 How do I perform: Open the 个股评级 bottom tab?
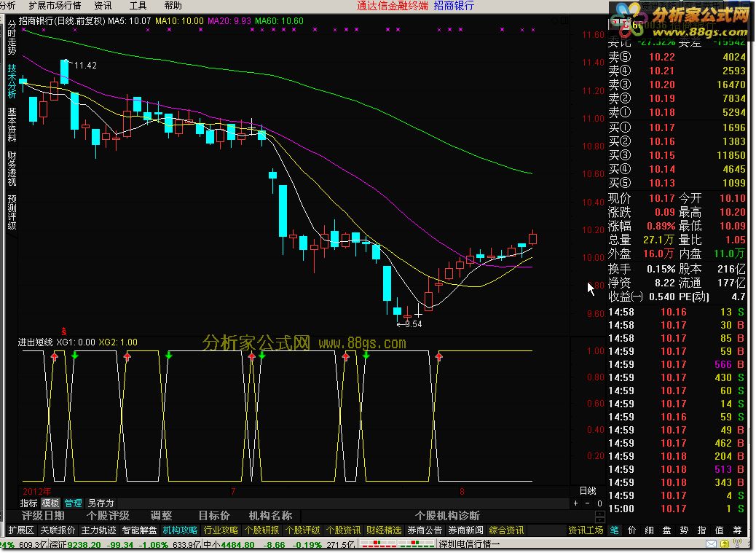click(x=302, y=530)
